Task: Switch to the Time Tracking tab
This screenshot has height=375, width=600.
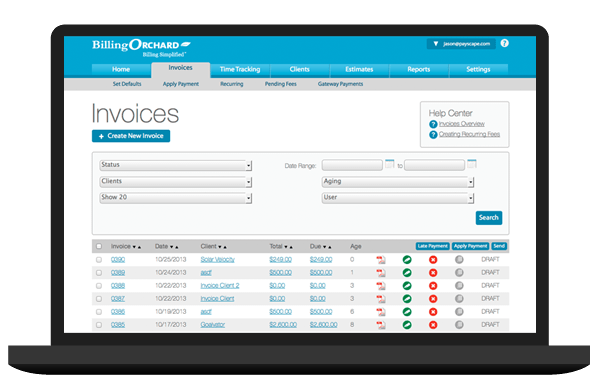Action: click(x=240, y=70)
